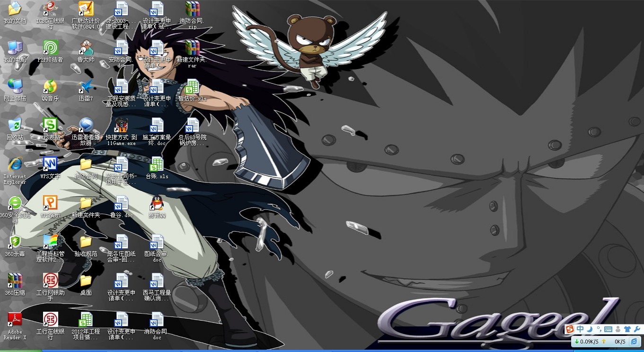Click the 0K/S upload speed readout

620,342
